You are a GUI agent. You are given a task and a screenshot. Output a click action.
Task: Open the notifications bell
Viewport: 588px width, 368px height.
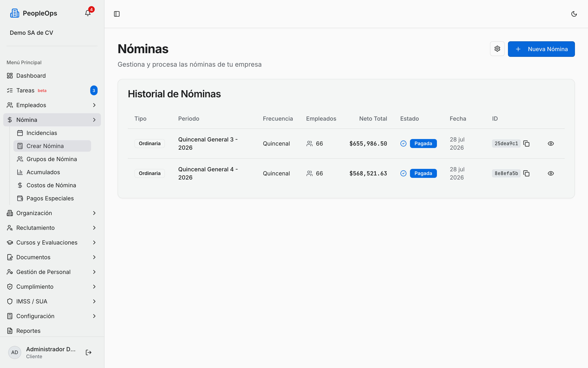[x=88, y=13]
